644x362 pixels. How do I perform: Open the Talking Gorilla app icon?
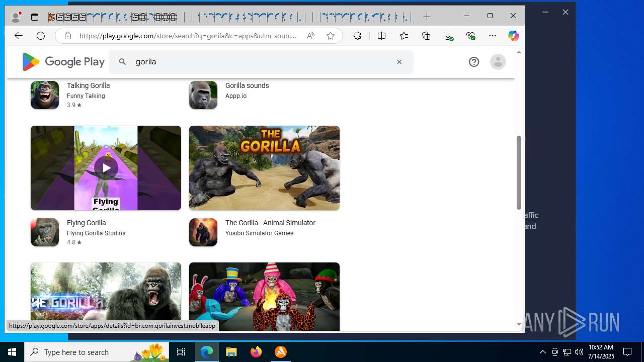[x=45, y=95]
